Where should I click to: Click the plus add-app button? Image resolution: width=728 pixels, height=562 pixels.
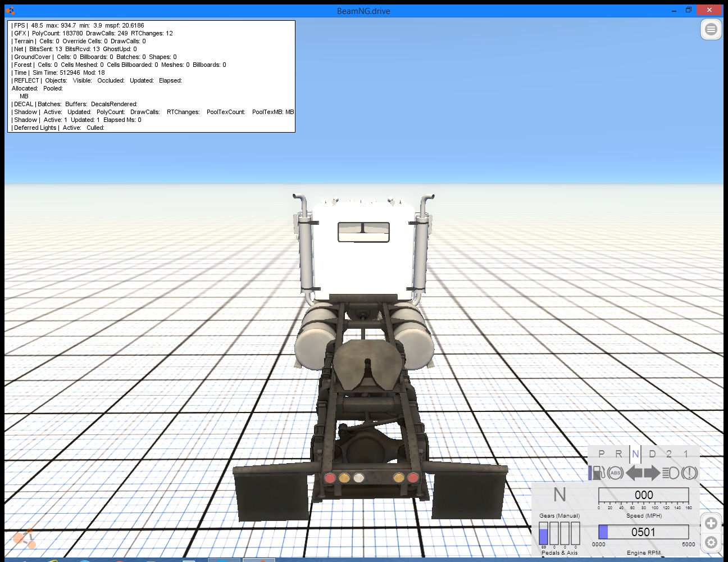[711, 523]
